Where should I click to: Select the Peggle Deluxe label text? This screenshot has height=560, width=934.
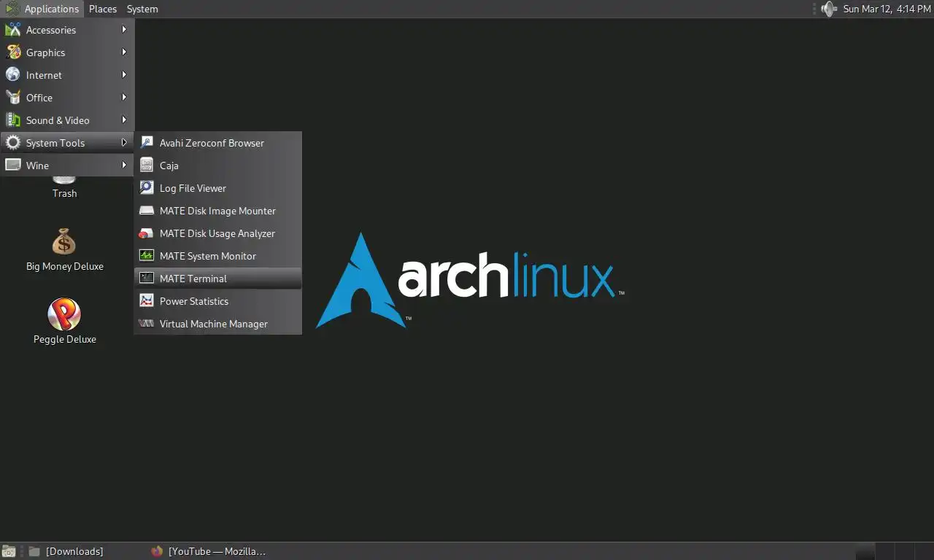[x=65, y=339]
